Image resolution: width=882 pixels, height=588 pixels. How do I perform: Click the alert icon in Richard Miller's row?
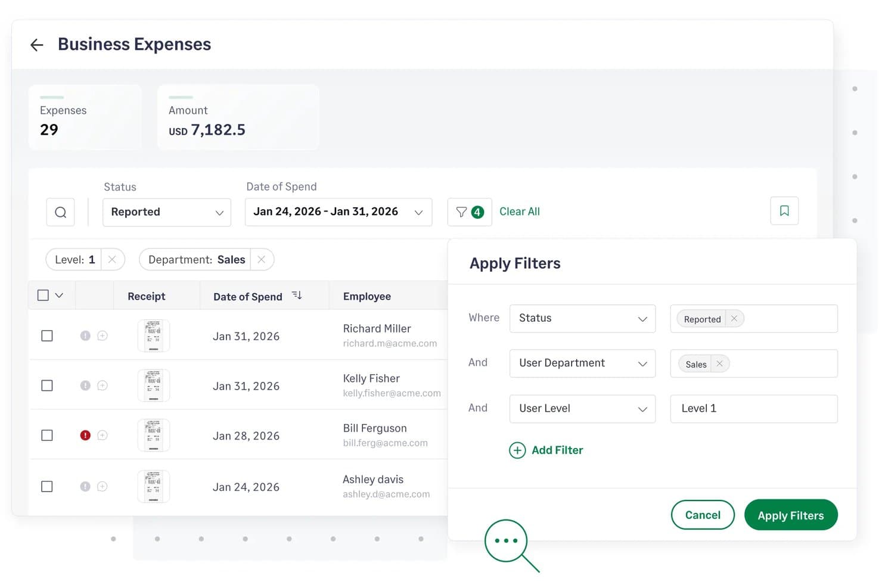[85, 336]
